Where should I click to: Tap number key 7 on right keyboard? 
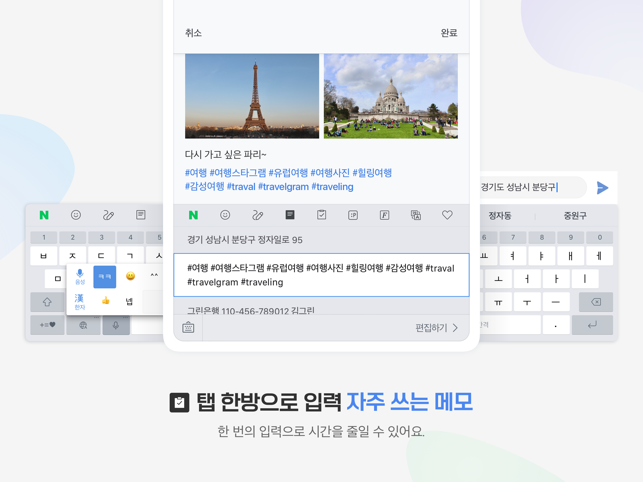(513, 237)
